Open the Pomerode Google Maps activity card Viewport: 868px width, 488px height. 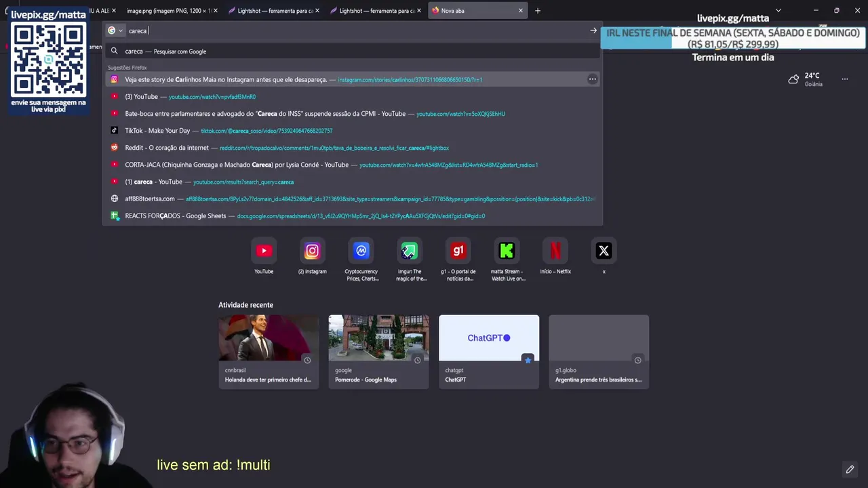[378, 351]
